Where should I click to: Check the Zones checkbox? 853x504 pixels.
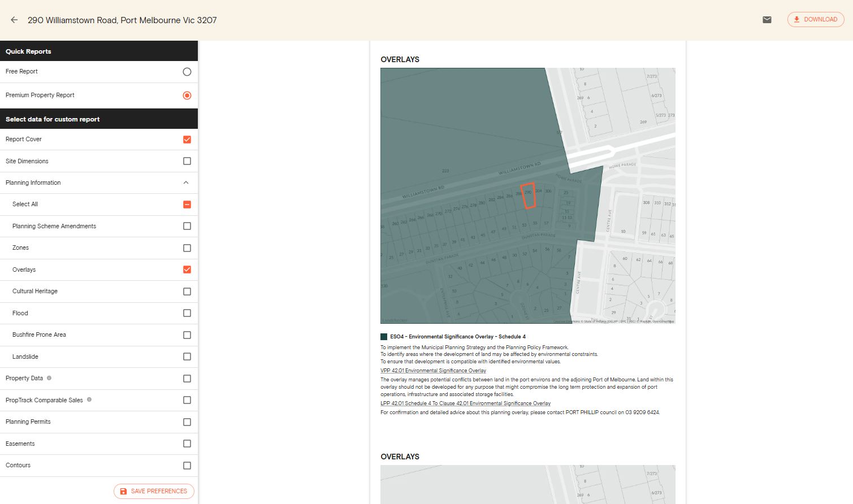187,248
